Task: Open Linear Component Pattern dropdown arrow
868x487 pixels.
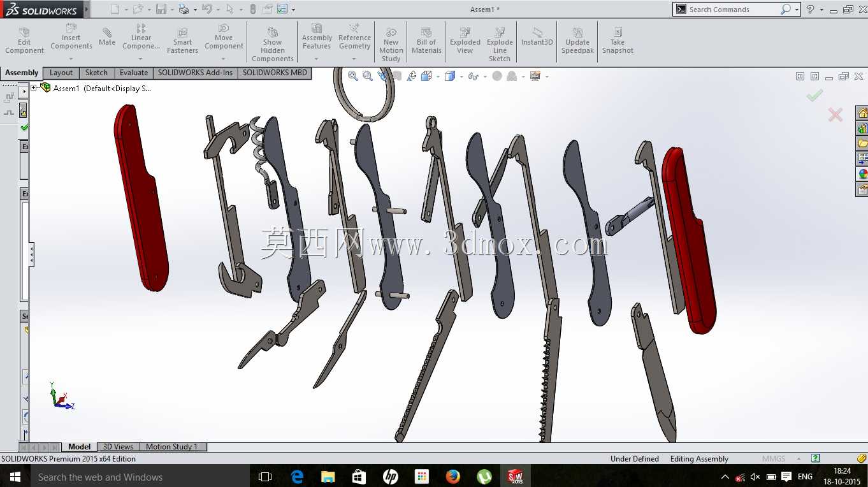Action: pyautogui.click(x=141, y=59)
